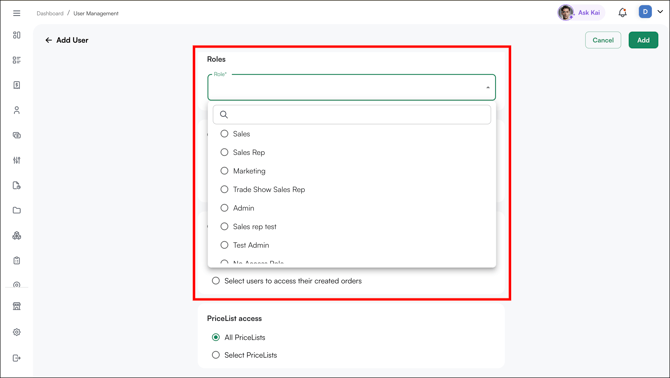
Task: Open the user person icon in sidebar
Action: pyautogui.click(x=17, y=110)
